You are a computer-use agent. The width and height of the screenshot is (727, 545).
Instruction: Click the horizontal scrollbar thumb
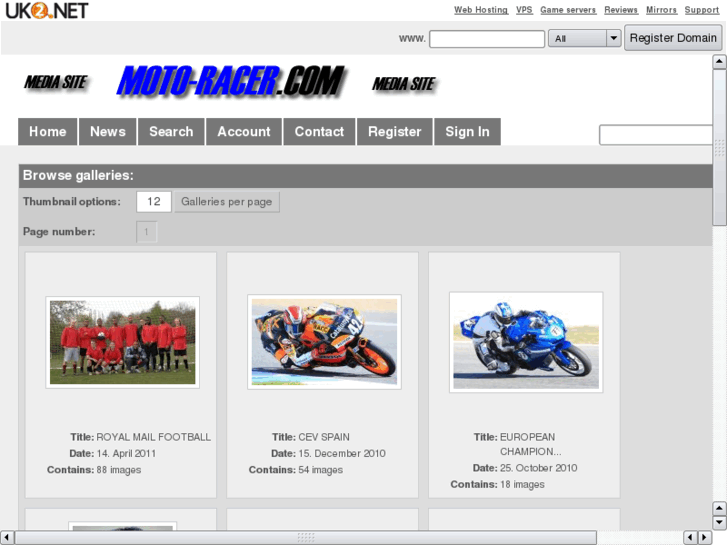coord(306,537)
